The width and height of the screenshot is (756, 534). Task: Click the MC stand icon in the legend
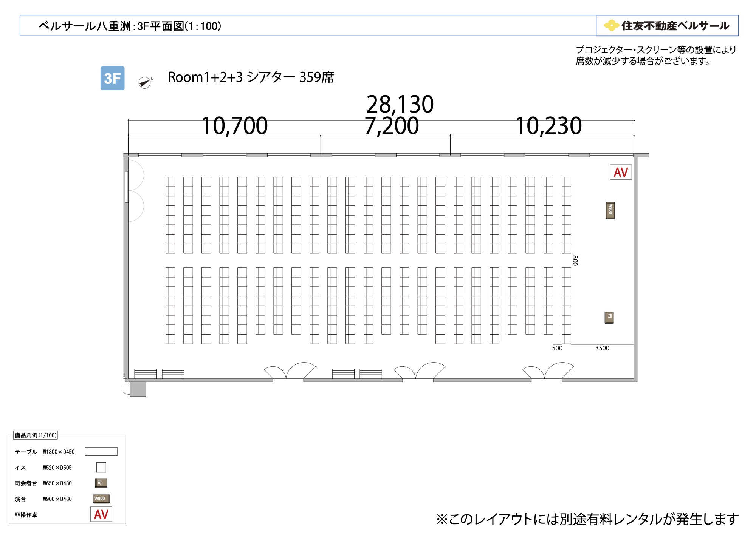[101, 483]
